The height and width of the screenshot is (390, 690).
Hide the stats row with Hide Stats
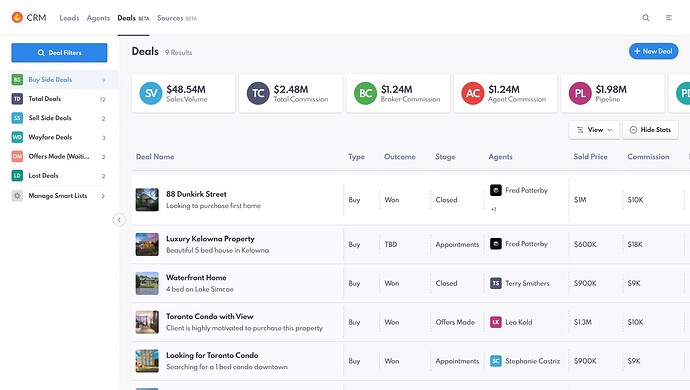pos(650,130)
